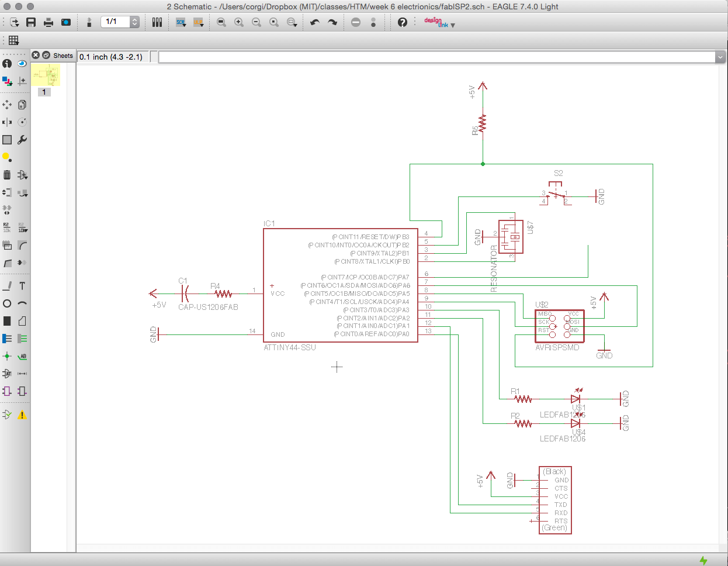728x566 pixels.
Task: Click the AVRISPSMD component label
Action: pyautogui.click(x=557, y=347)
